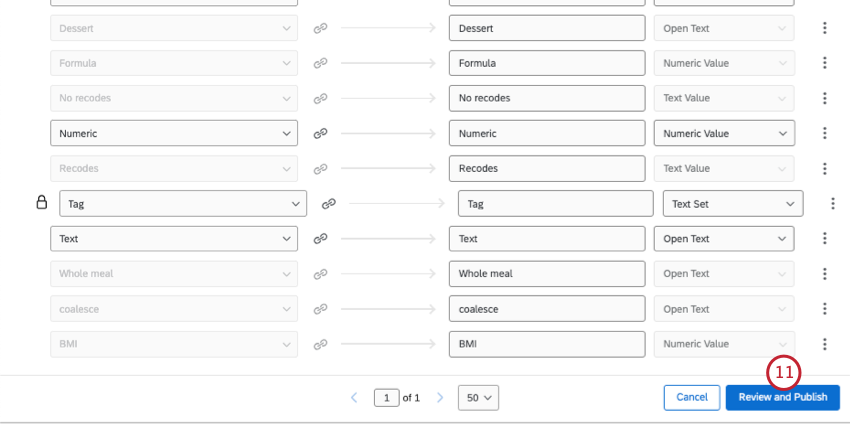850x425 pixels.
Task: Click the page number input field
Action: click(386, 397)
